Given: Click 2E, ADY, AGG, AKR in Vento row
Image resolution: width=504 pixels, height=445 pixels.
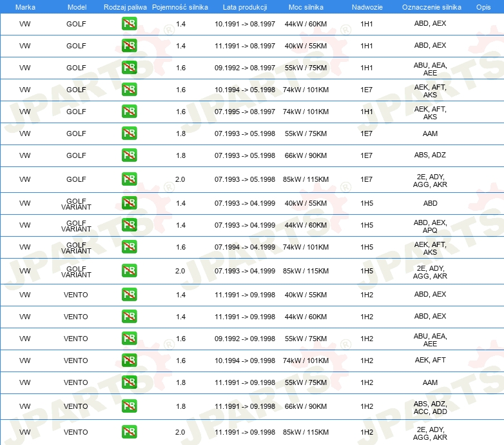Looking at the screenshot, I should pos(430,433).
